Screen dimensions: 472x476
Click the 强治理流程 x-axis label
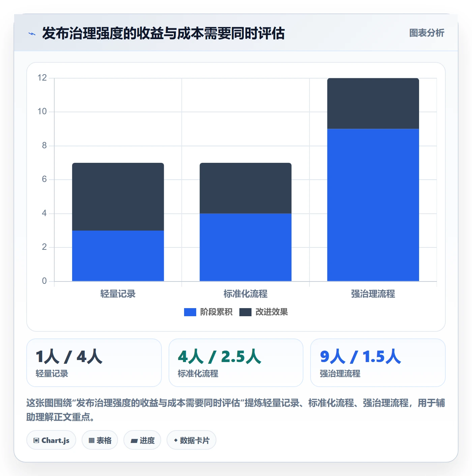[x=373, y=294]
